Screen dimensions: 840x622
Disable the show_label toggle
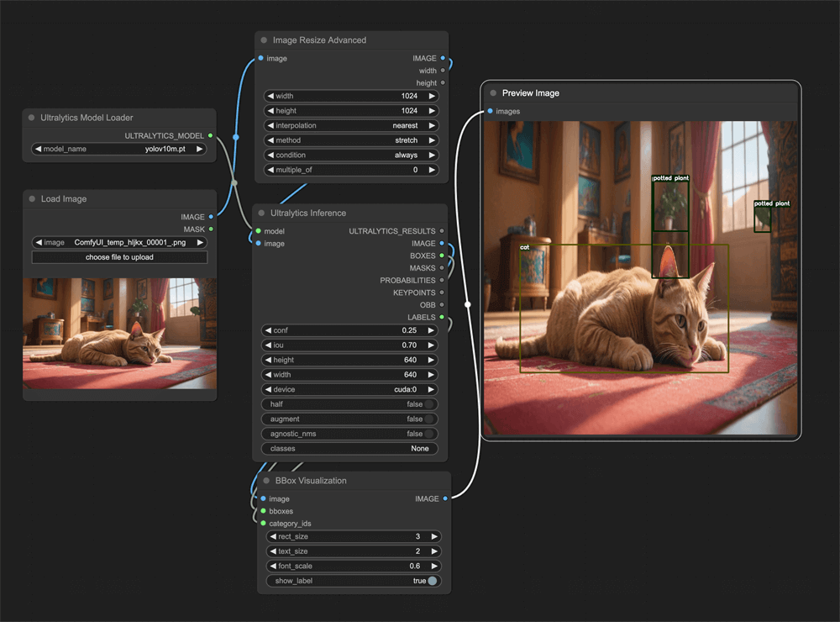click(354, 581)
